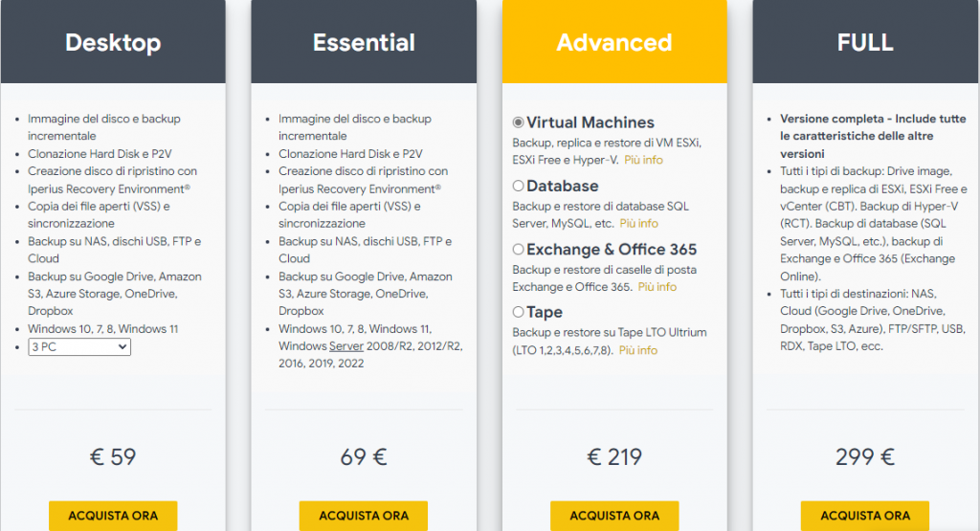The image size is (980, 531).
Task: Open the 3 PC license dropdown
Action: [x=79, y=346]
